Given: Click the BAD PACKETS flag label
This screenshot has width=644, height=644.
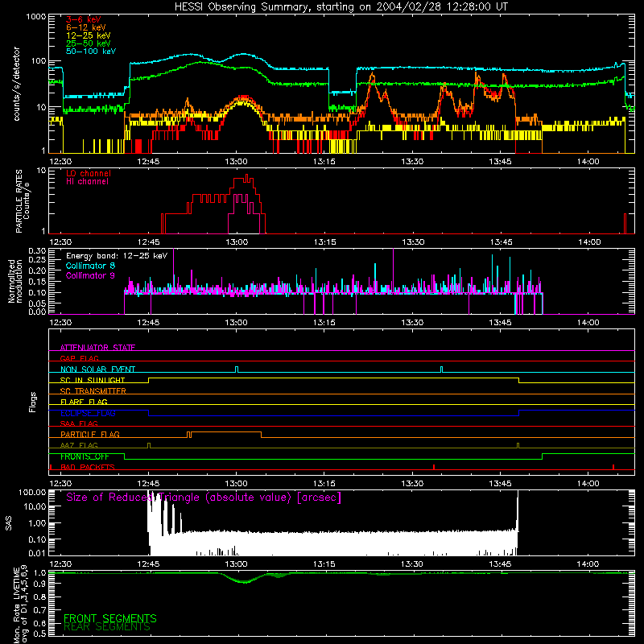Looking at the screenshot, I should 88,467.
